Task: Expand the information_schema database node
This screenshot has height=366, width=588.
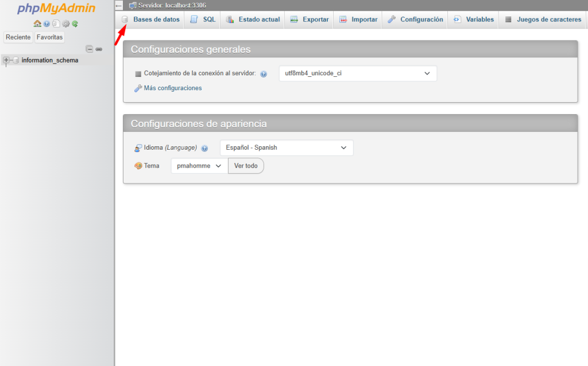Action: [6, 60]
